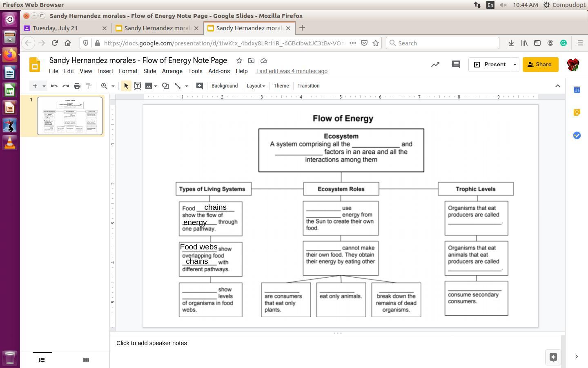
Task: Select the Shape tool
Action: coord(165,86)
